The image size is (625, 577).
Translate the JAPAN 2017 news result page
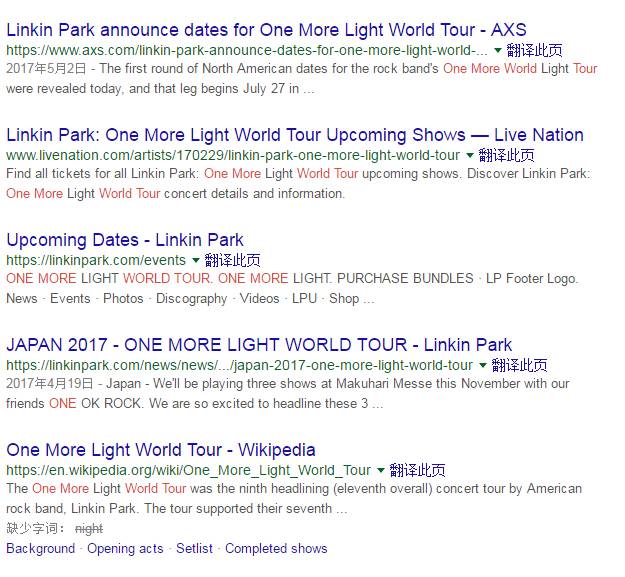pos(519,365)
